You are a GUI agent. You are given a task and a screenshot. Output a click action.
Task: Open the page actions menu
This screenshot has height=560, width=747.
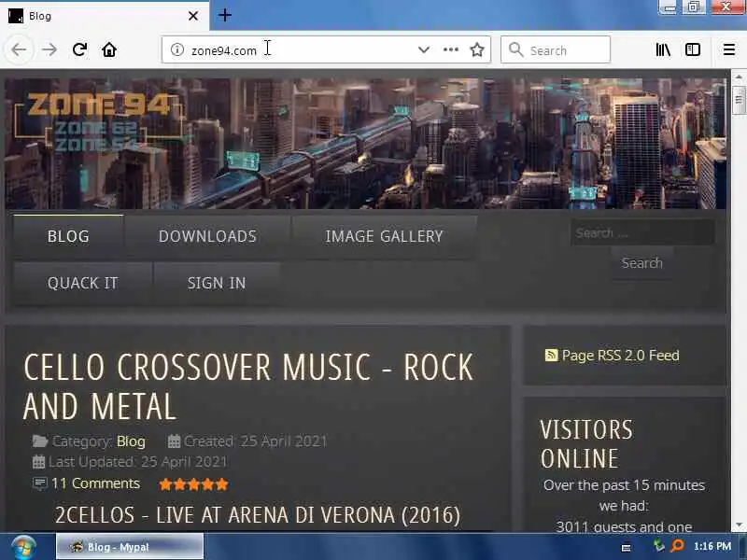(x=451, y=49)
